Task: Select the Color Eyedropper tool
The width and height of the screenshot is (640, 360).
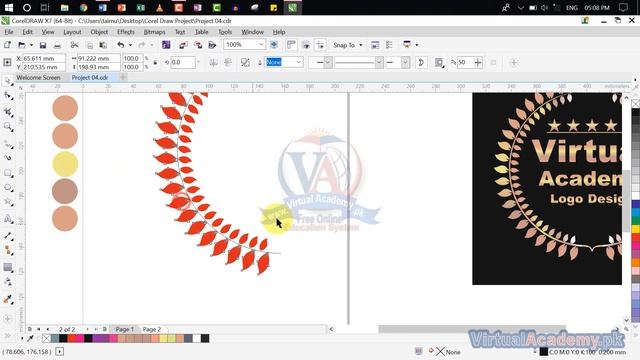Action: coord(7,299)
